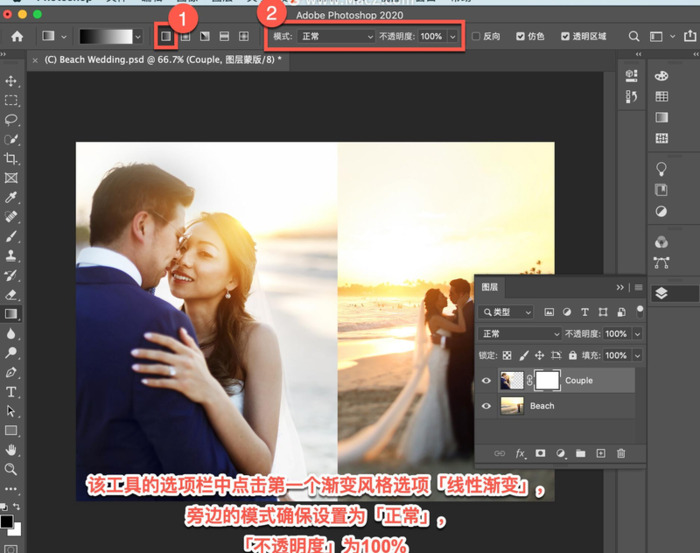Select the Crop tool

tap(11, 158)
